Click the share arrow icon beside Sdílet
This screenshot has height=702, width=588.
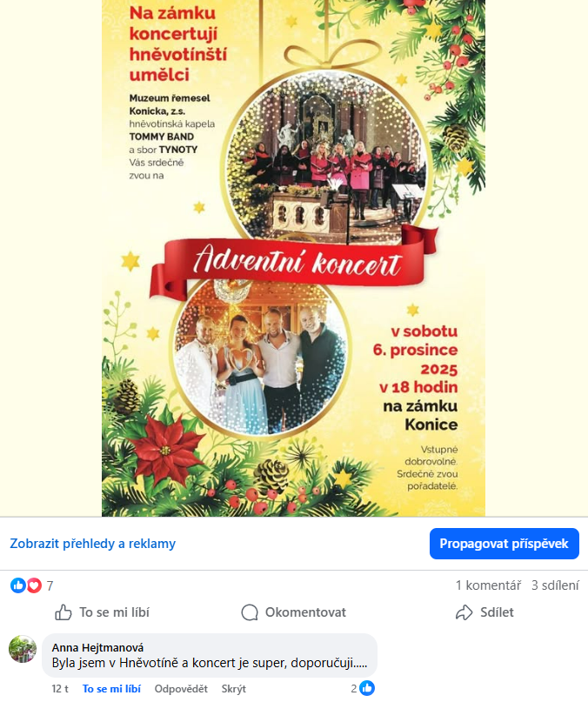pyautogui.click(x=464, y=612)
